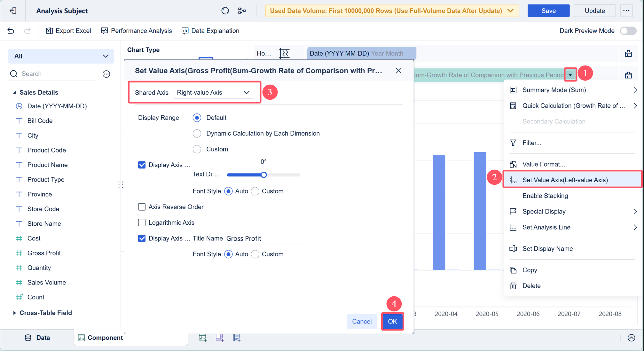Click the axis swap icon next to Ho…
This screenshot has height=351, width=644.
[284, 53]
